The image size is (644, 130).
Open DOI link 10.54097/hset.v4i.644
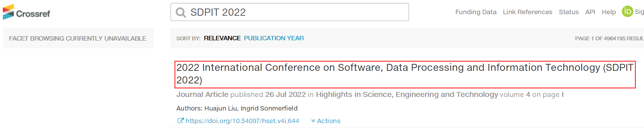(x=242, y=121)
